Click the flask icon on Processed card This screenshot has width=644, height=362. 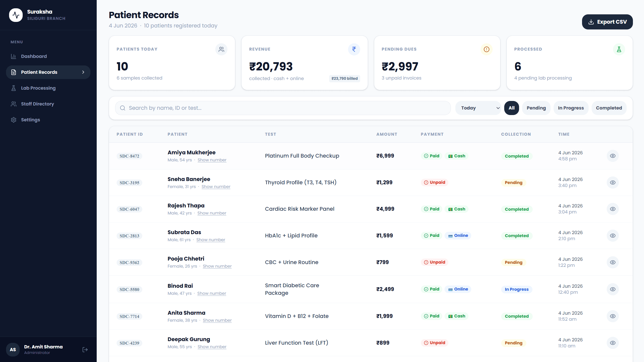[619, 49]
